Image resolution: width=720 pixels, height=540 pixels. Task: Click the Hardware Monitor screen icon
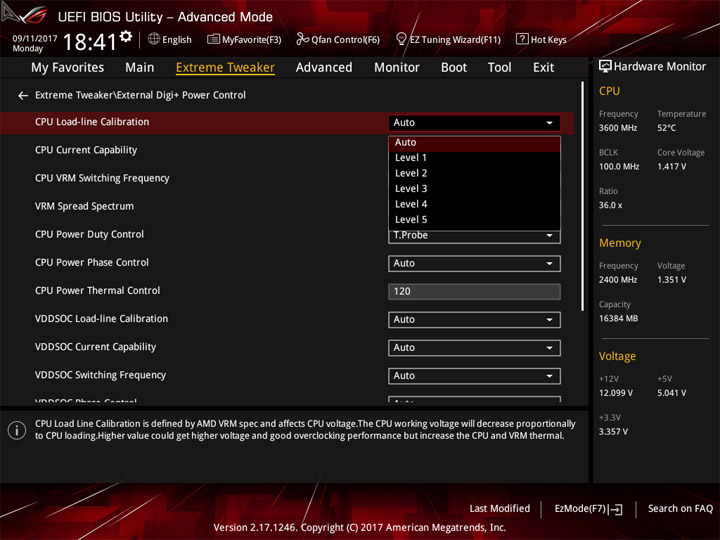605,67
